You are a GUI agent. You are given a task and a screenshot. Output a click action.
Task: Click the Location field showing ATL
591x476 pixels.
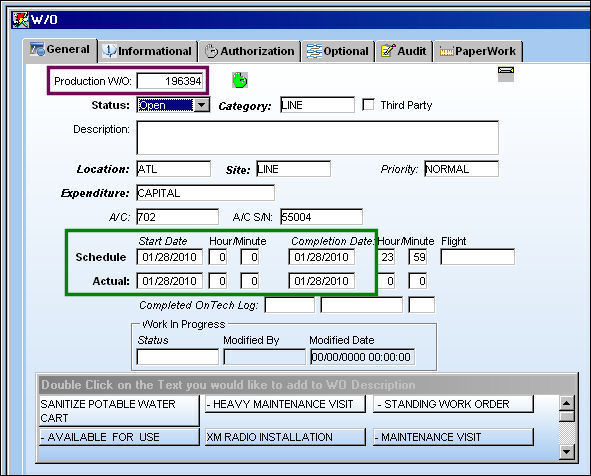tap(173, 169)
